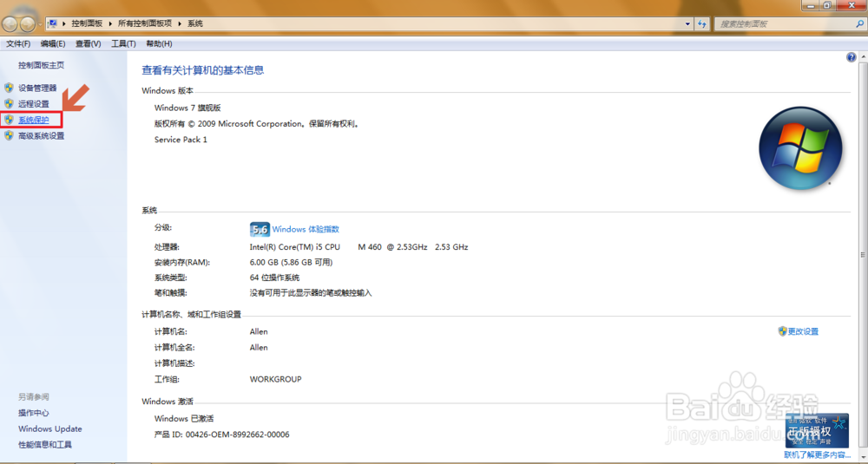868x464 pixels.
Task: Open the 编辑(E) menu
Action: [x=53, y=43]
